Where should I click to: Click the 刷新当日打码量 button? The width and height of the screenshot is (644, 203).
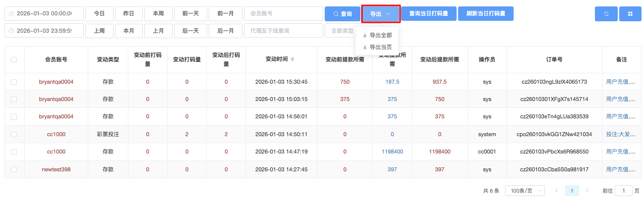coord(485,14)
